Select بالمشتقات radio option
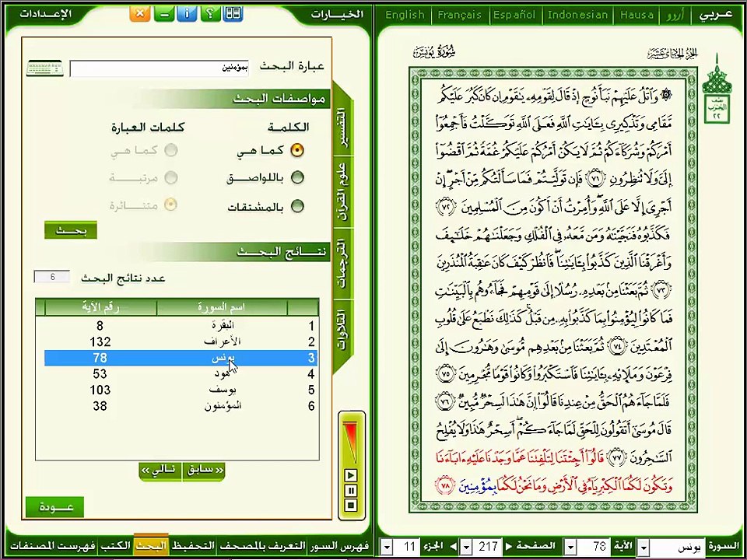Screen dimensions: 747x560 (297, 206)
